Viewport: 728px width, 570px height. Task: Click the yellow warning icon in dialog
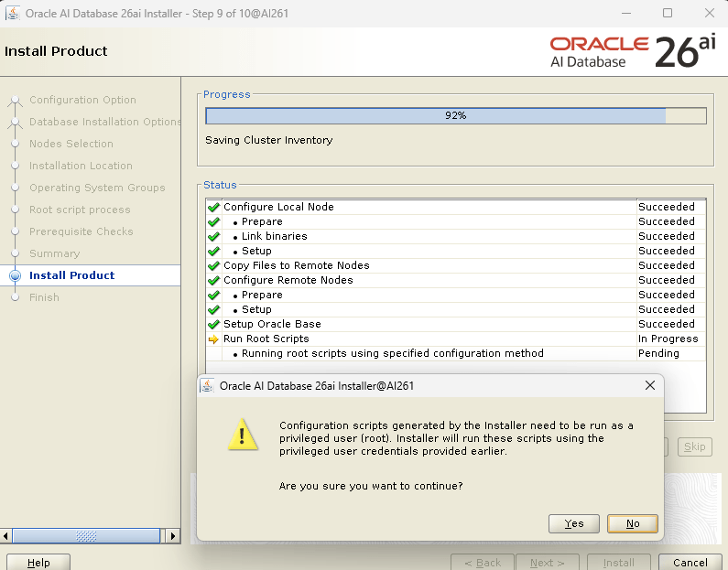coord(243,436)
